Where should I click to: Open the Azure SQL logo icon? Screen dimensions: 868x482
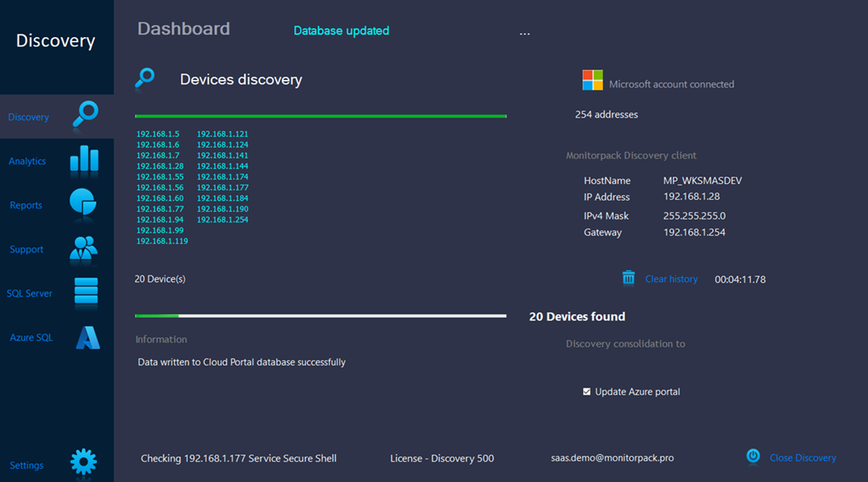click(x=88, y=338)
